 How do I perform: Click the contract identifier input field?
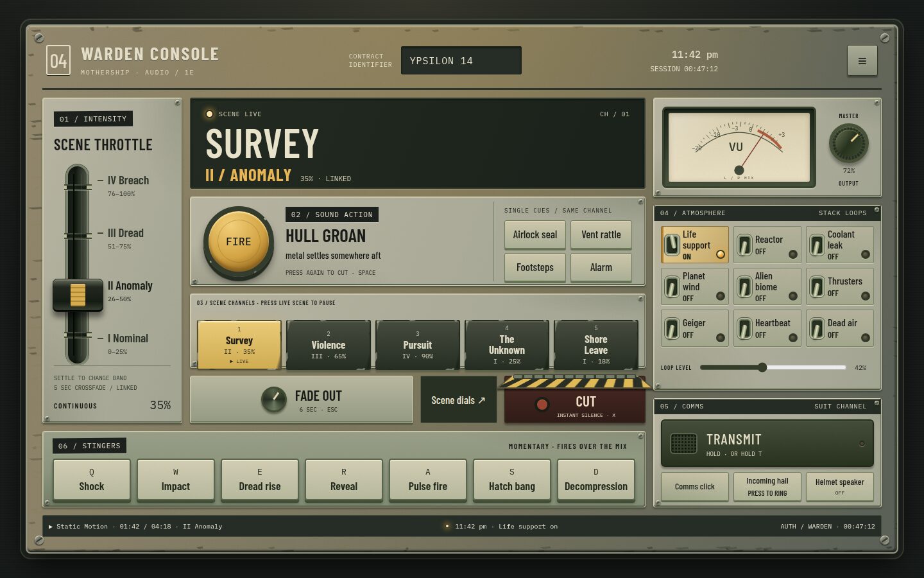pos(461,60)
